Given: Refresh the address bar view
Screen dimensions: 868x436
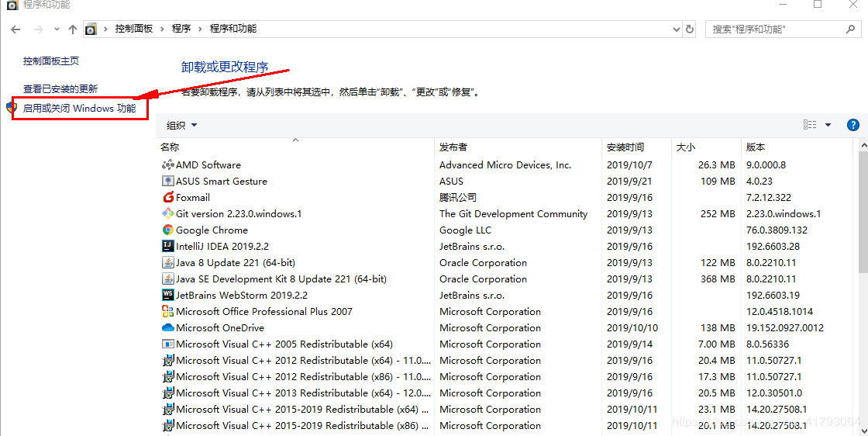Looking at the screenshot, I should click(690, 29).
